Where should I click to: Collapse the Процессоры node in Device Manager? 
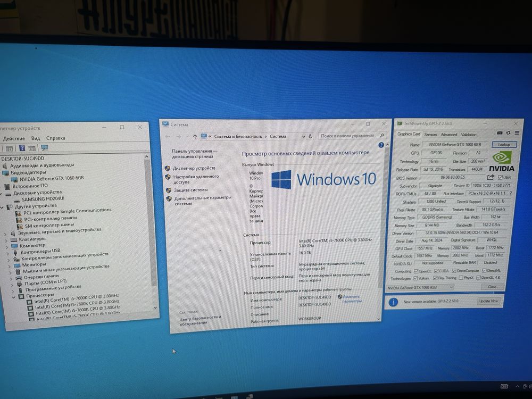click(x=14, y=297)
